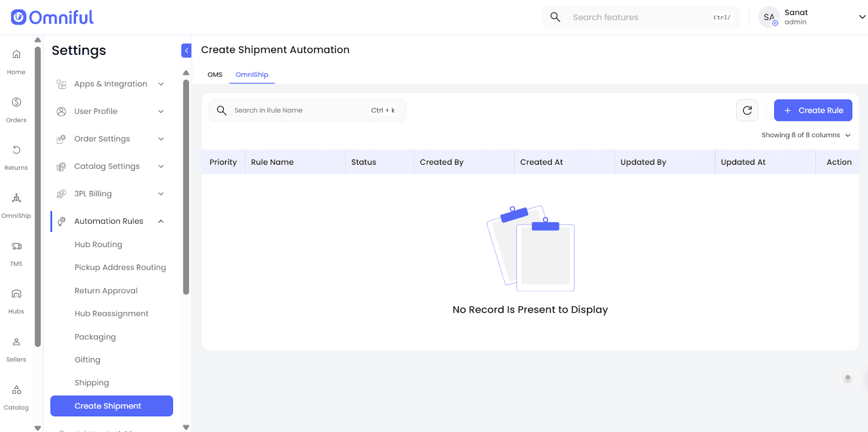Click the Create Rule button
The image size is (868, 432).
coord(813,111)
